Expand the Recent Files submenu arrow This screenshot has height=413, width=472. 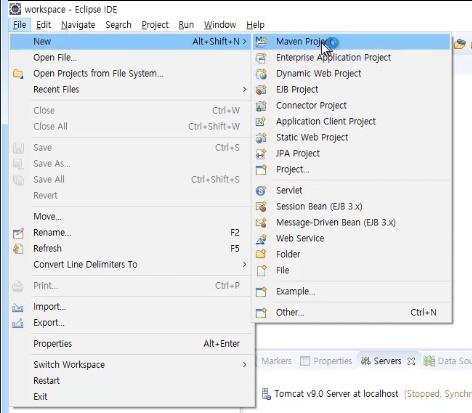pyautogui.click(x=244, y=89)
